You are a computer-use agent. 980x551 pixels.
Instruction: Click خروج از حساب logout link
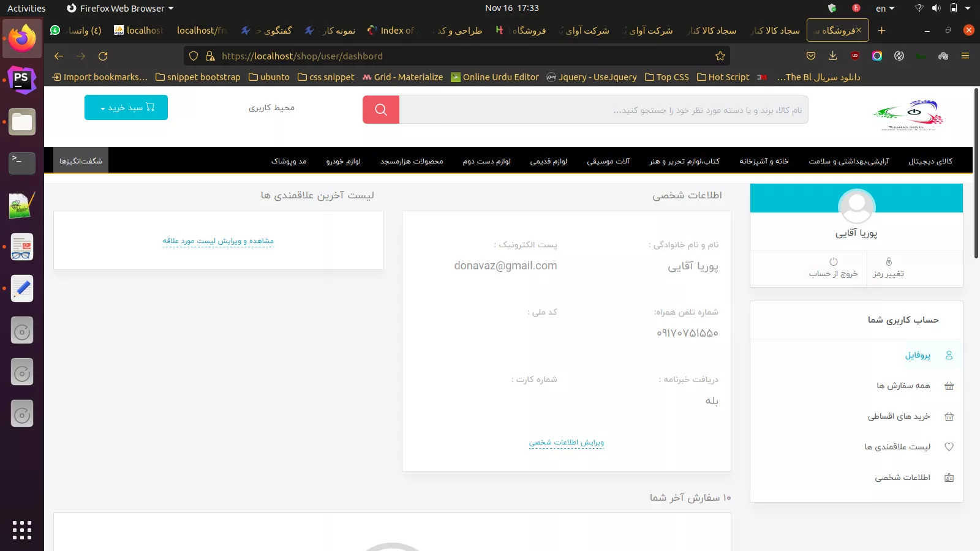(x=833, y=274)
